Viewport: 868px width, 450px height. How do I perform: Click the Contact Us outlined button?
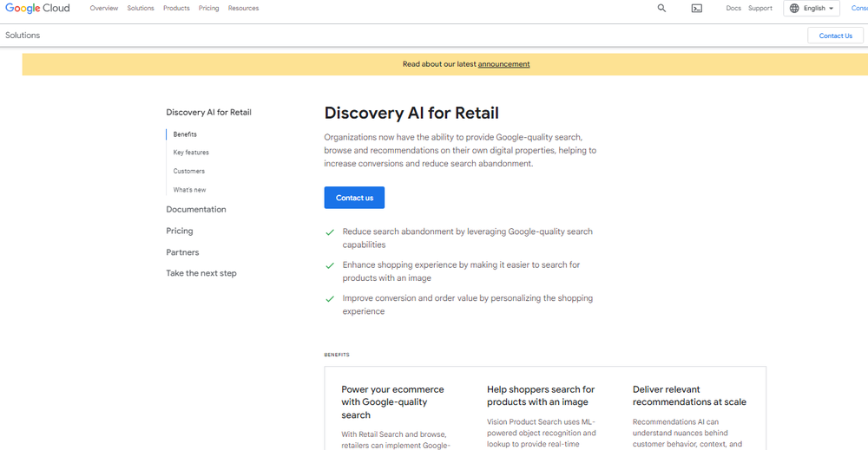835,36
